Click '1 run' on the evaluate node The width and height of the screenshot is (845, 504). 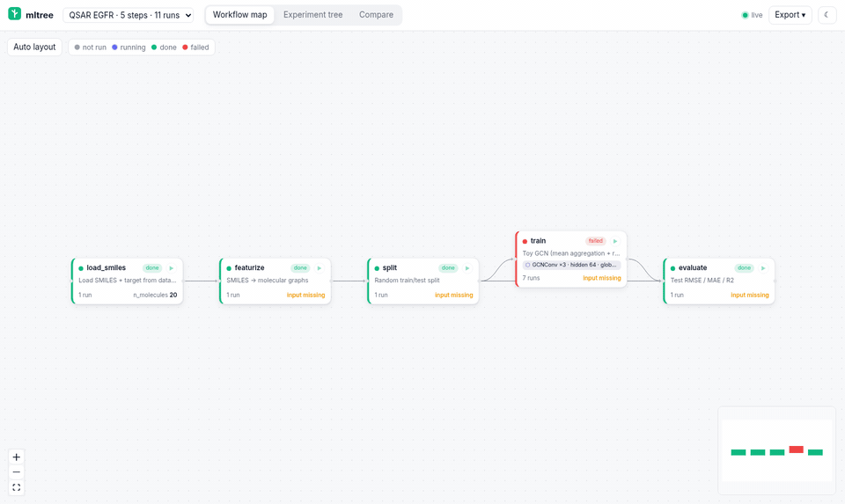pyautogui.click(x=677, y=295)
